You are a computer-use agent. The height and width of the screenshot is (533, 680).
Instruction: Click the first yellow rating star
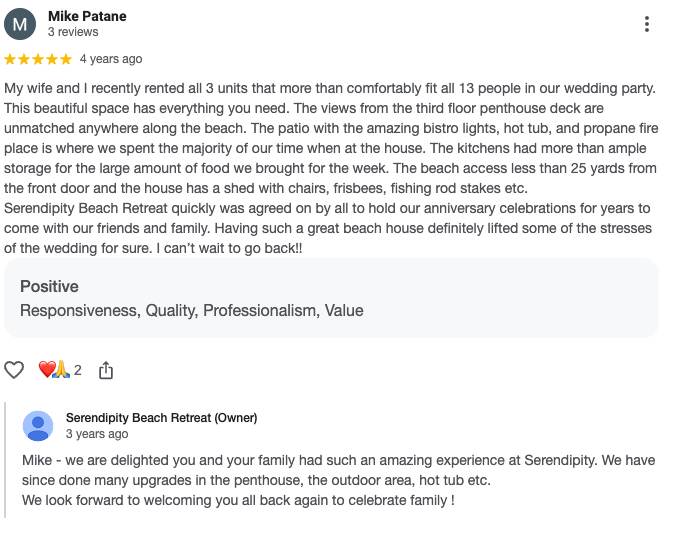point(11,59)
